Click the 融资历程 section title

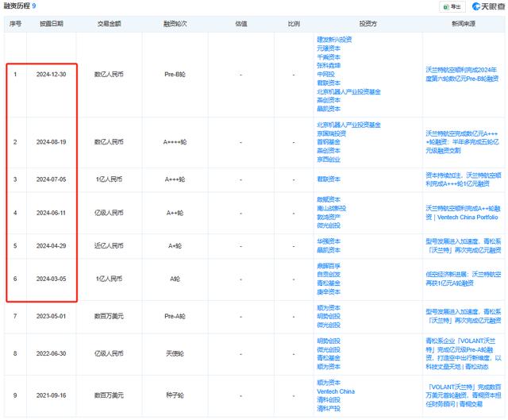[17, 6]
